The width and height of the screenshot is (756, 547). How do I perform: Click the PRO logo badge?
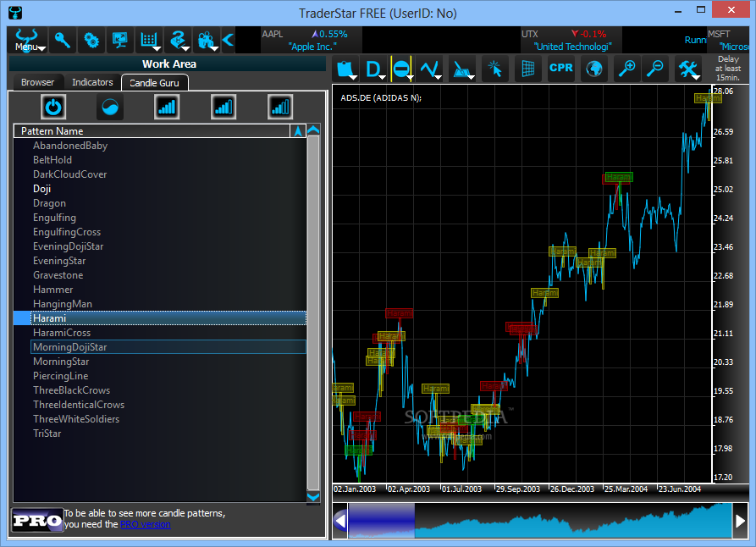pyautogui.click(x=37, y=520)
